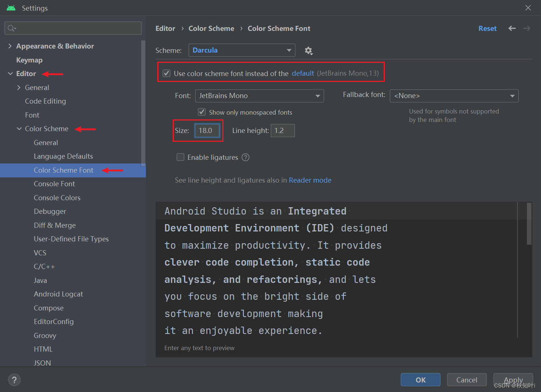The image size is (541, 392).
Task: Open EditorConfig color settings
Action: pos(54,321)
